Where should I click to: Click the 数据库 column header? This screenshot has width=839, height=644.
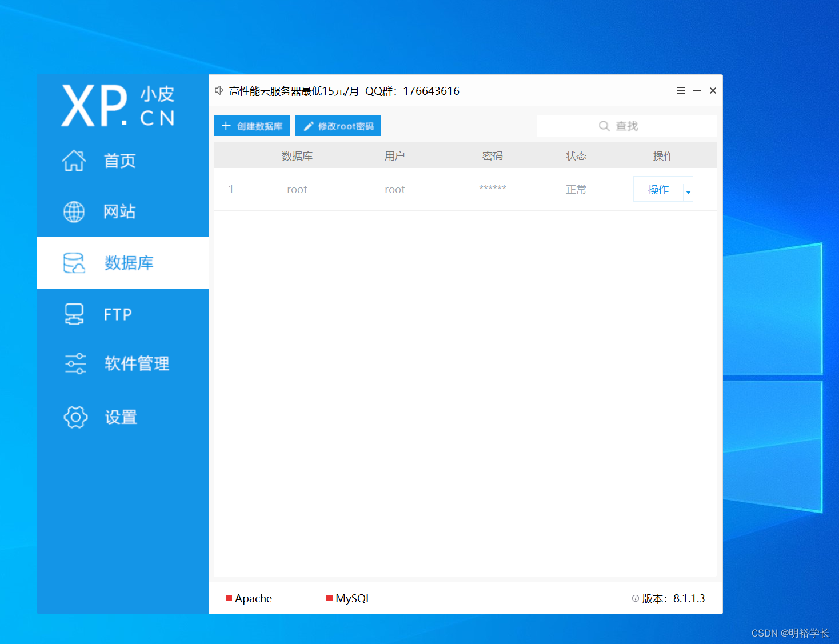(x=297, y=155)
